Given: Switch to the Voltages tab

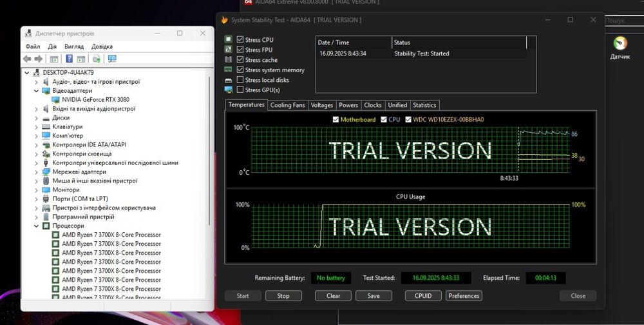Looking at the screenshot, I should pyautogui.click(x=321, y=105).
